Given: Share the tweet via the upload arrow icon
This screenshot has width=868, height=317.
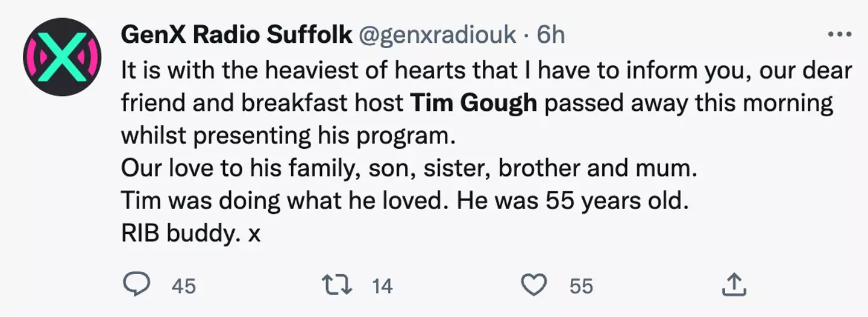Looking at the screenshot, I should pyautogui.click(x=735, y=284).
